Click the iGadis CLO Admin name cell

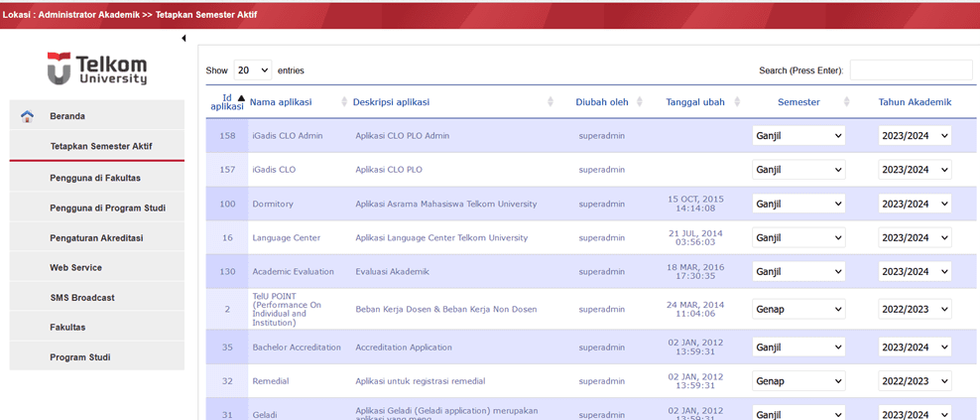[288, 135]
